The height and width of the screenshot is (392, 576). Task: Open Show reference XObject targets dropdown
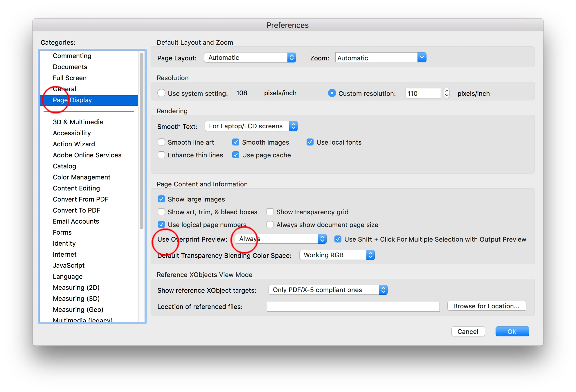pos(328,290)
